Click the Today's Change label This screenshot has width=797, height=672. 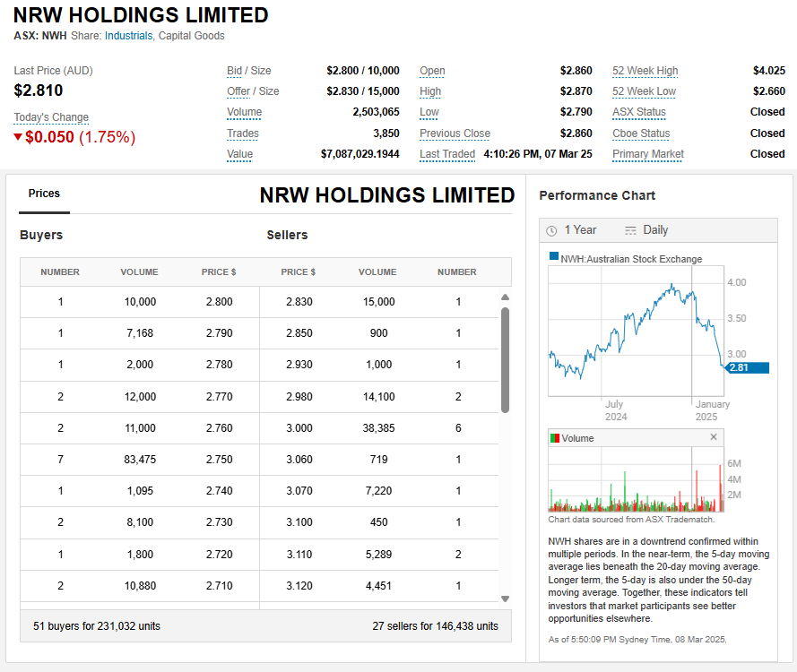(x=51, y=117)
